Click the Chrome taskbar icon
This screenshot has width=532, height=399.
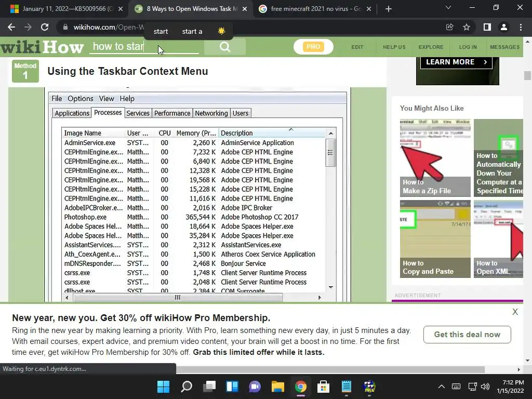pos(301,387)
